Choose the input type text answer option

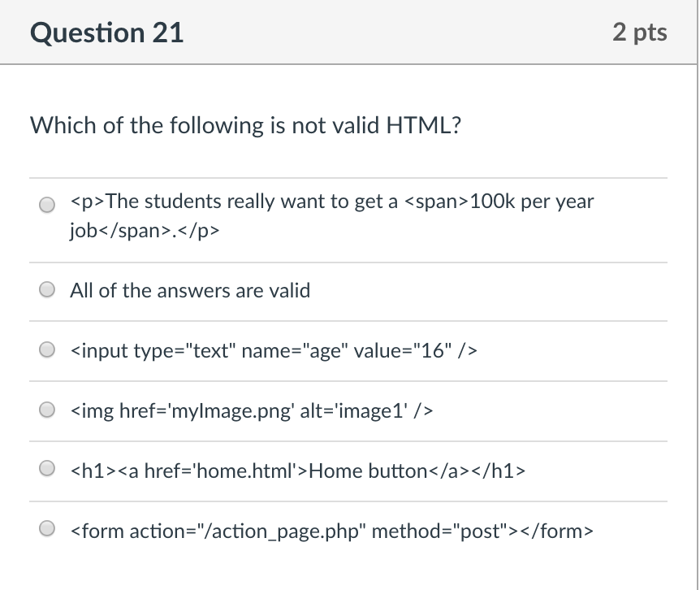click(x=46, y=349)
